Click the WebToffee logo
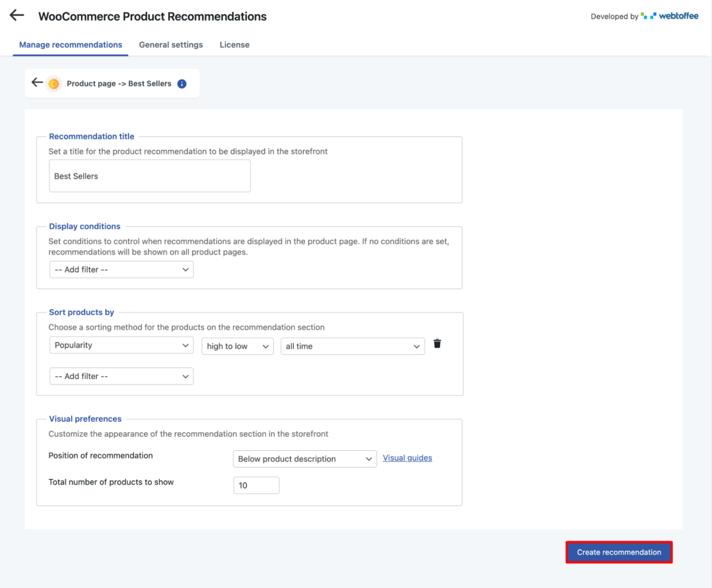The height and width of the screenshot is (588, 712). pyautogui.click(x=669, y=16)
